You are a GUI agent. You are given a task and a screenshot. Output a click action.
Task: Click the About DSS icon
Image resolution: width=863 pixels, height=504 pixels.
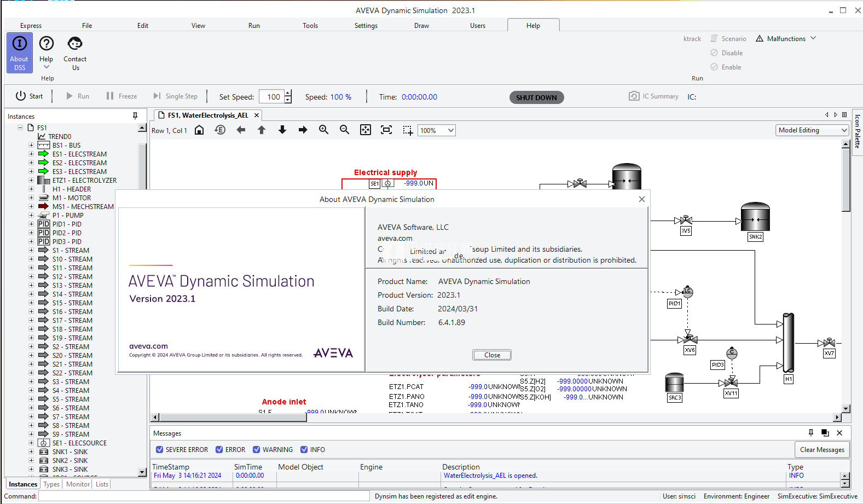coord(19,53)
